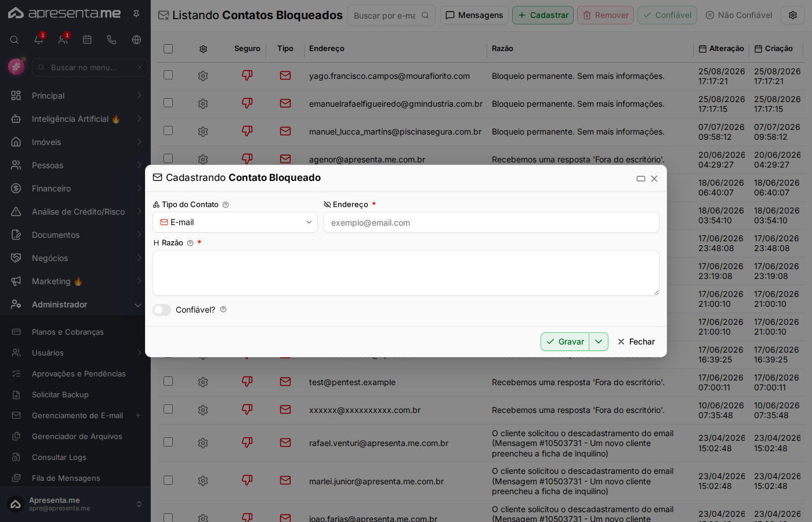Open the calendar icon in sidebar

(x=88, y=39)
